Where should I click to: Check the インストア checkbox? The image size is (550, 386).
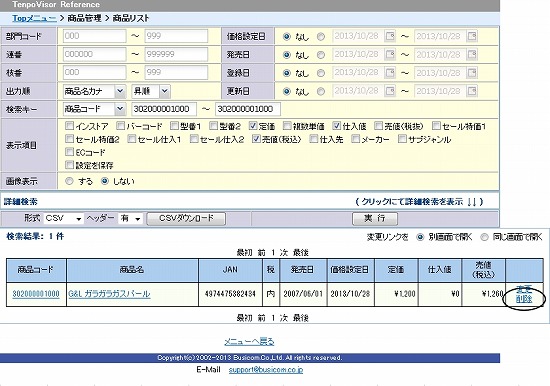69,126
